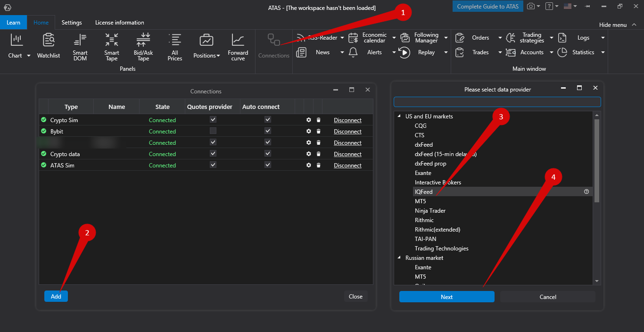Expand the Chart dropdown arrow

[29, 56]
